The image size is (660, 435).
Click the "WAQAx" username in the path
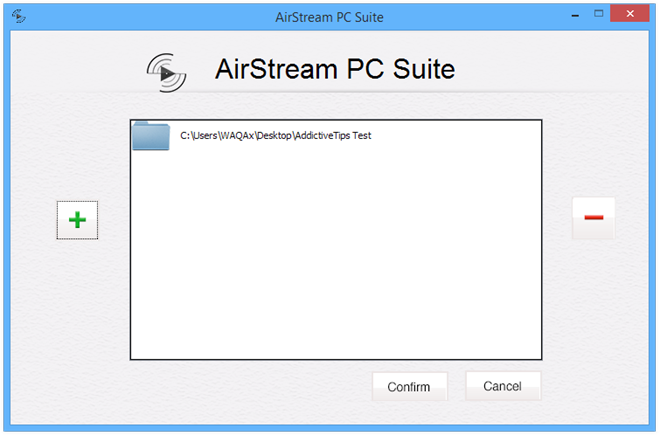(x=237, y=136)
